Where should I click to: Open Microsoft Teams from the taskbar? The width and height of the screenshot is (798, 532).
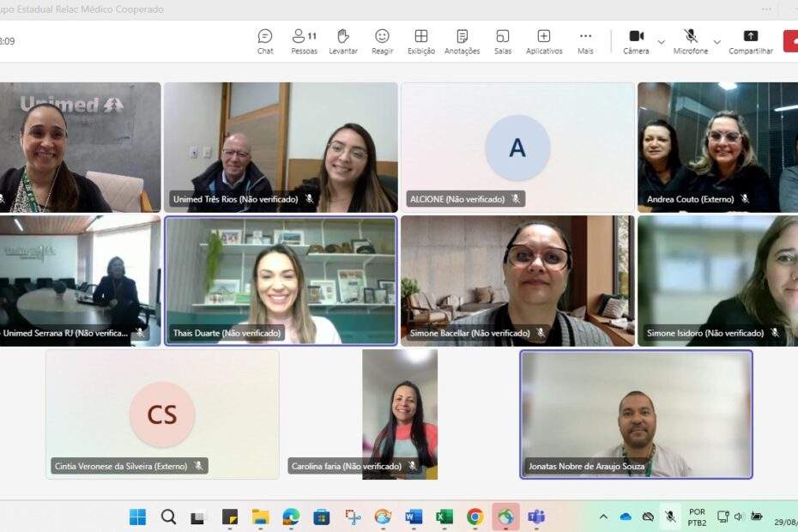[x=536, y=517]
